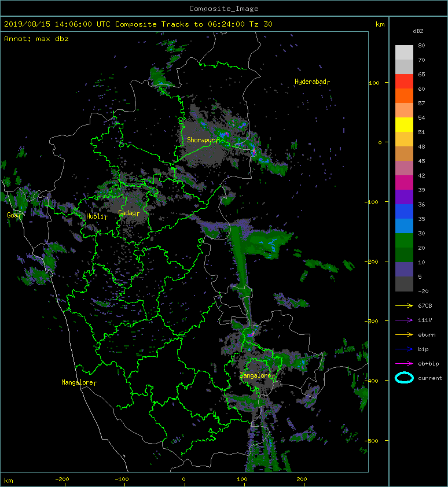Click the '-400' vertical axis tick label
The image size is (448, 487).
click(x=372, y=381)
